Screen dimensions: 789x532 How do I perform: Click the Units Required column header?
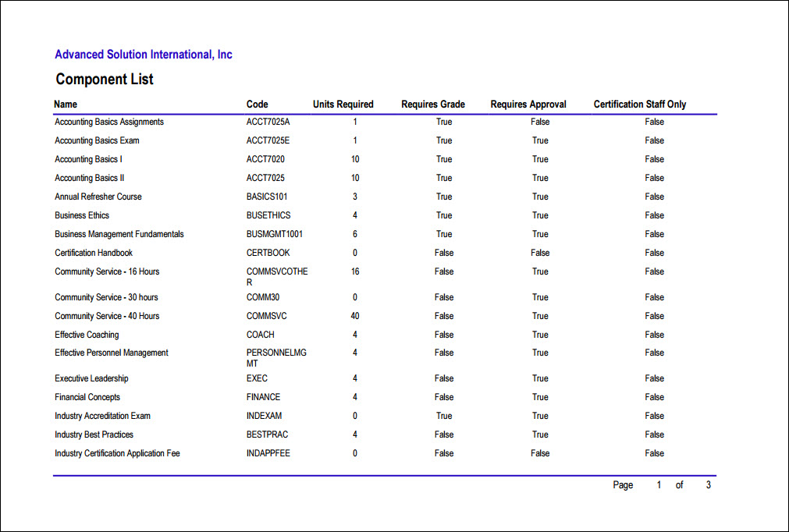point(343,104)
